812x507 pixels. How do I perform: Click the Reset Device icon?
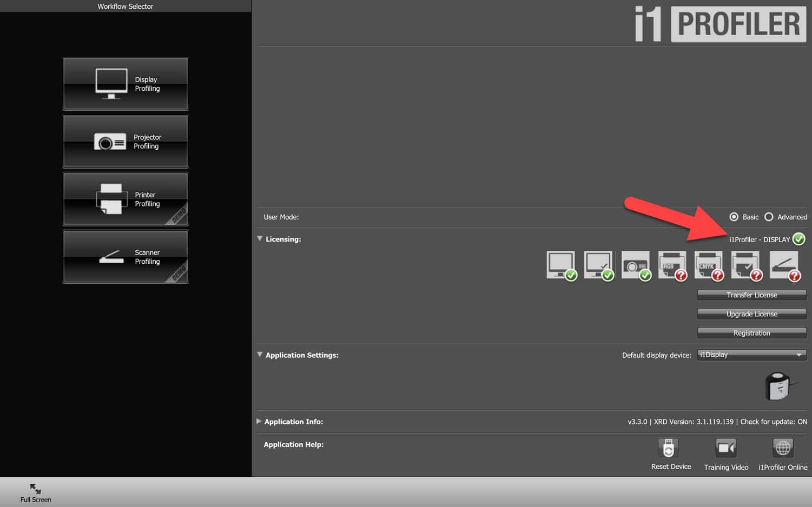669,448
